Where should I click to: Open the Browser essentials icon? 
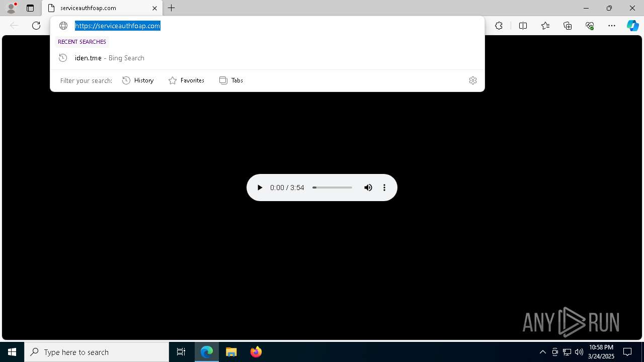pyautogui.click(x=590, y=26)
